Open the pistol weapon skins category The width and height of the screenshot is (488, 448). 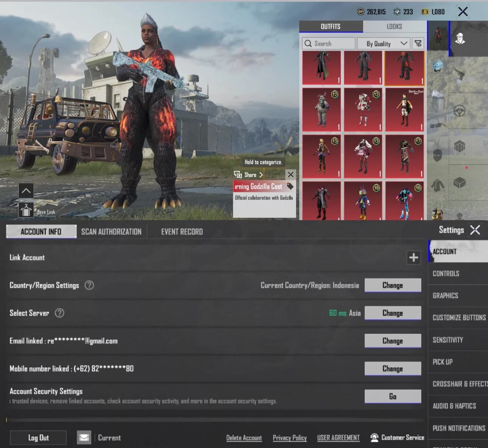(x=460, y=74)
